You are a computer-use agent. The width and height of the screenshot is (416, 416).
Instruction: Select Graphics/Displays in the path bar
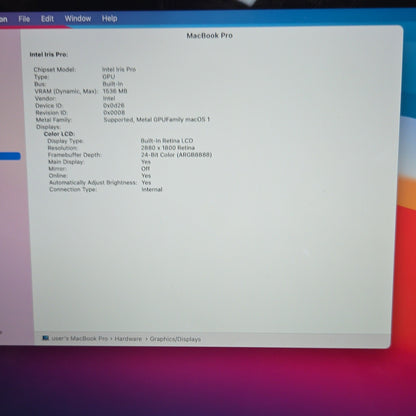point(175,339)
